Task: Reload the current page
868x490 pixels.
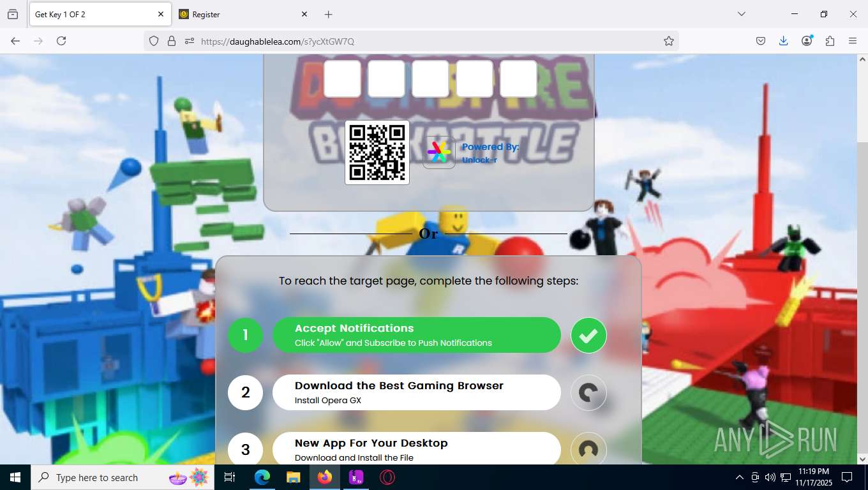Action: [x=61, y=41]
